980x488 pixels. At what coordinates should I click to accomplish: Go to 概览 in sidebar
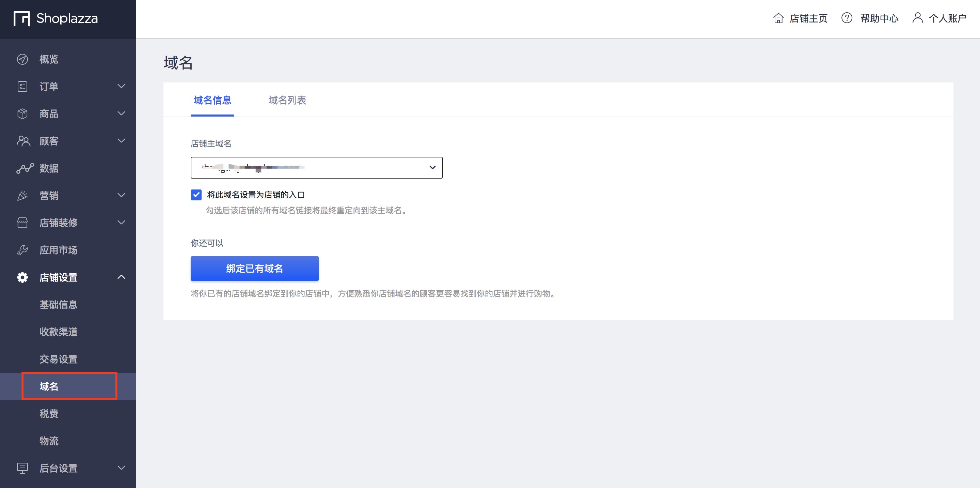point(49,59)
